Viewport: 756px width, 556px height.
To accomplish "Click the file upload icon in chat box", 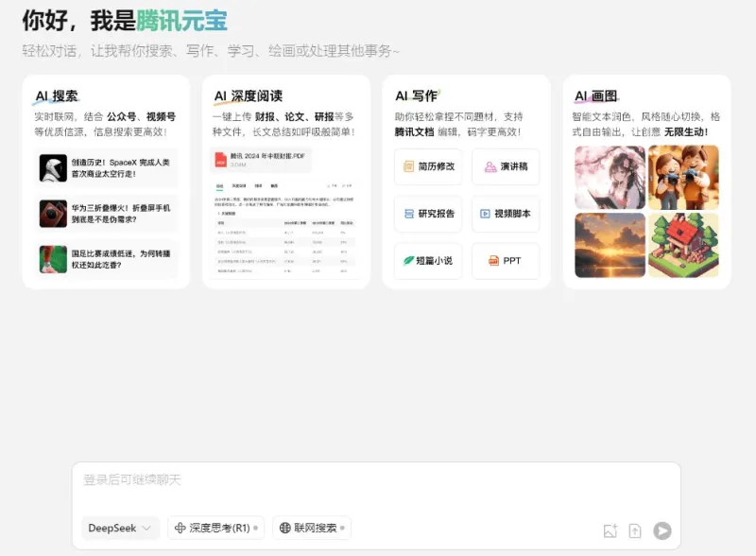I will click(x=635, y=530).
